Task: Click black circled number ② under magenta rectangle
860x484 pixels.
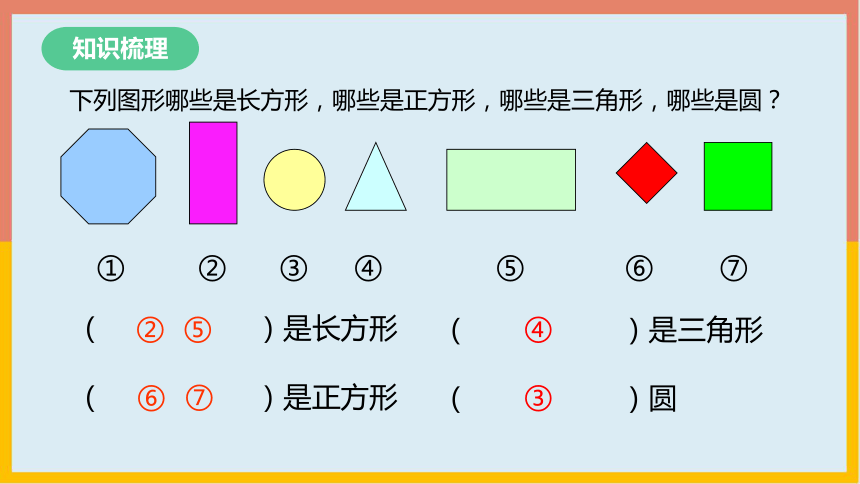Action: (212, 269)
